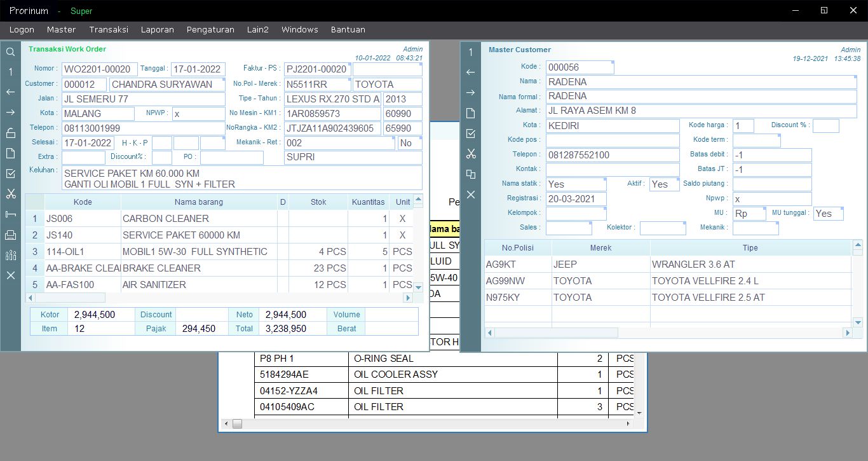Click the Nama barang column header
868x461 pixels.
click(198, 202)
